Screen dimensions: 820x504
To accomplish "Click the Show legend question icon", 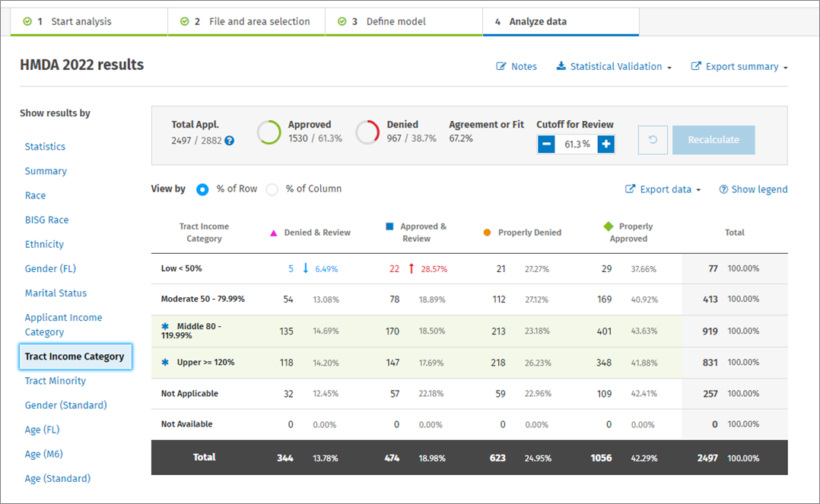I will coord(723,189).
